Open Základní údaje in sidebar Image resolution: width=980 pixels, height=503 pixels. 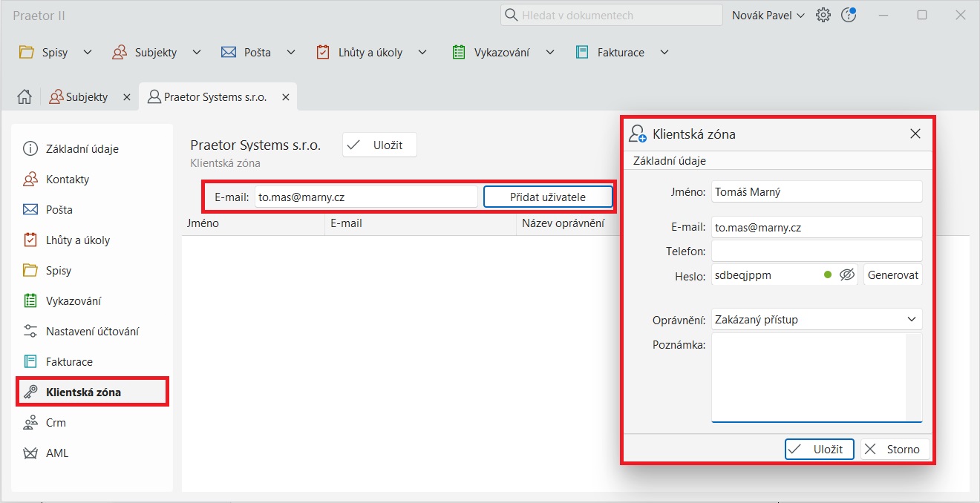pos(82,149)
